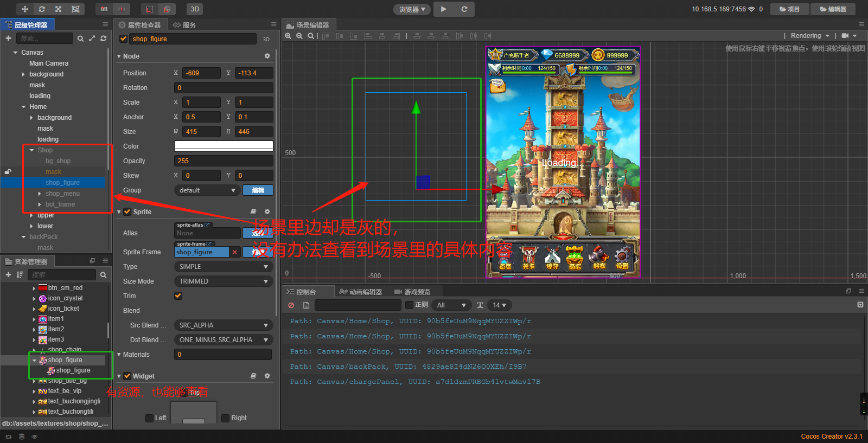This screenshot has height=443, width=868.
Task: Select the move transform tool
Action: pos(25,9)
